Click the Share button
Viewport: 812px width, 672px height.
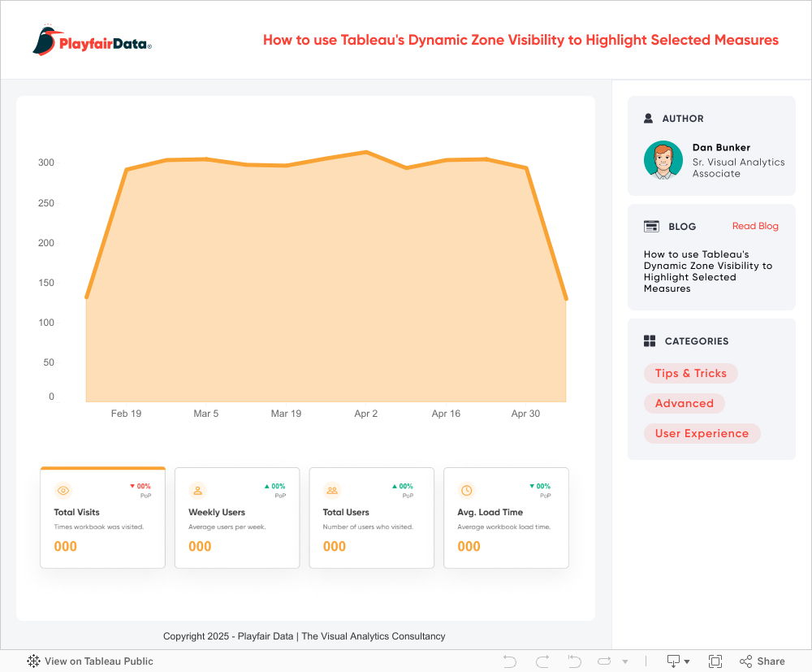(x=762, y=661)
